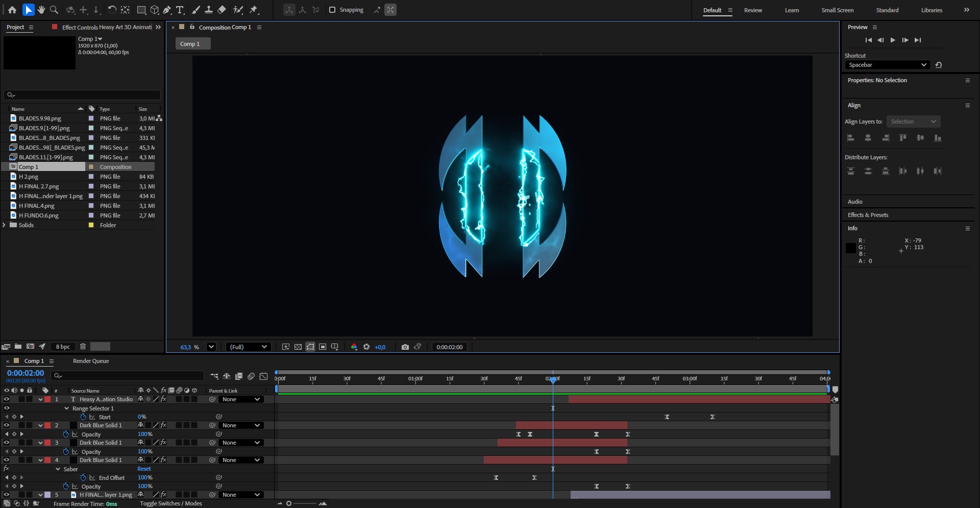The height and width of the screenshot is (508, 980).
Task: Pick the Pen tool
Action: 167,10
